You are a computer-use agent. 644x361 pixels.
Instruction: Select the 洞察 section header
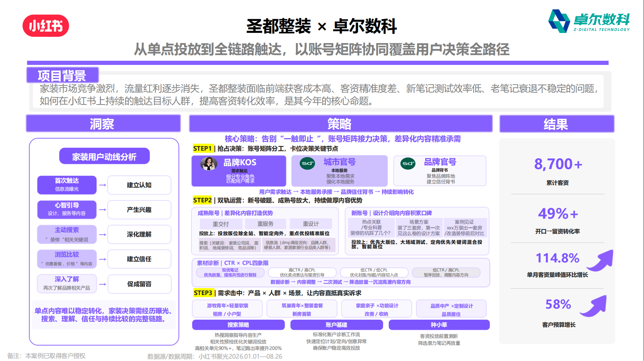(103, 124)
